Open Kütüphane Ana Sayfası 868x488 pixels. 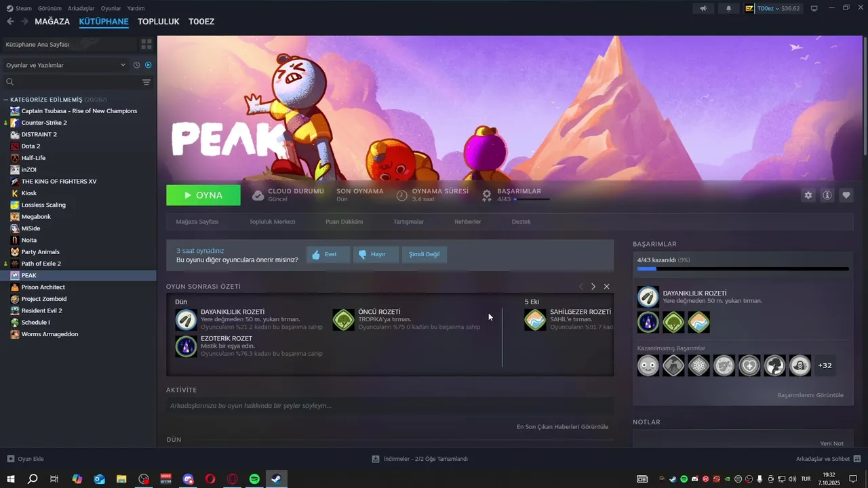point(69,44)
